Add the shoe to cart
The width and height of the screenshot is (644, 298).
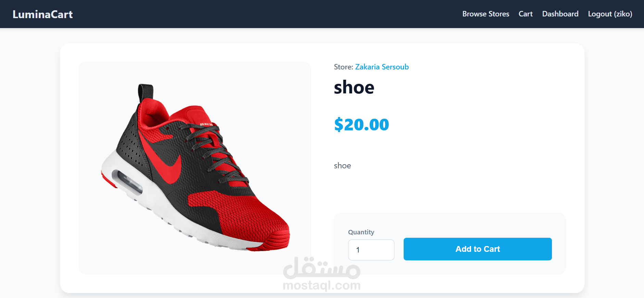pos(478,249)
